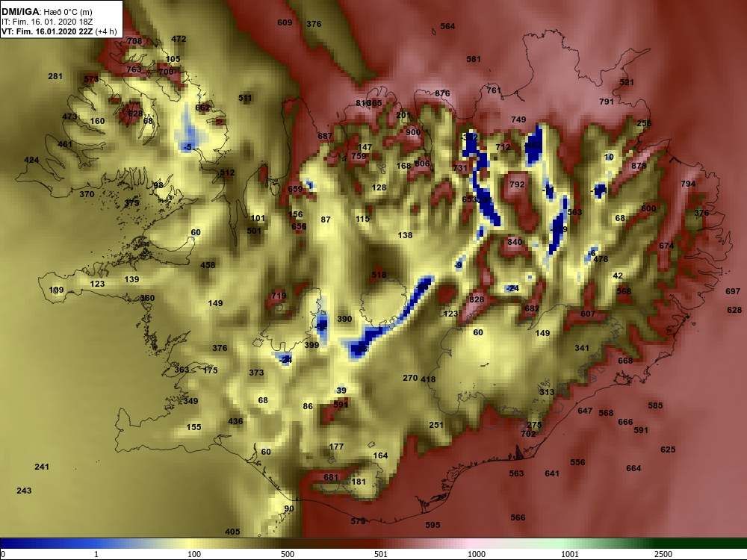Click the map value "341"
This screenshot has height=560, width=747.
[x=582, y=348]
